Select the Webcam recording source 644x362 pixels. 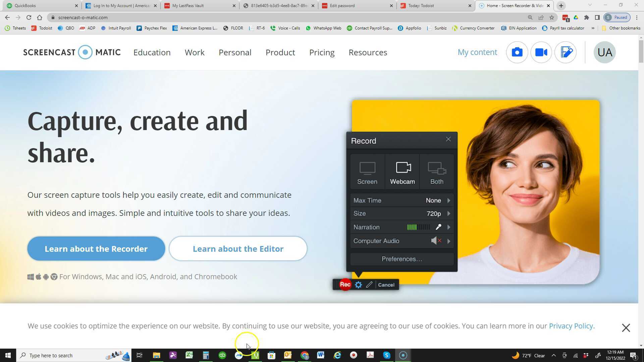[x=402, y=172]
